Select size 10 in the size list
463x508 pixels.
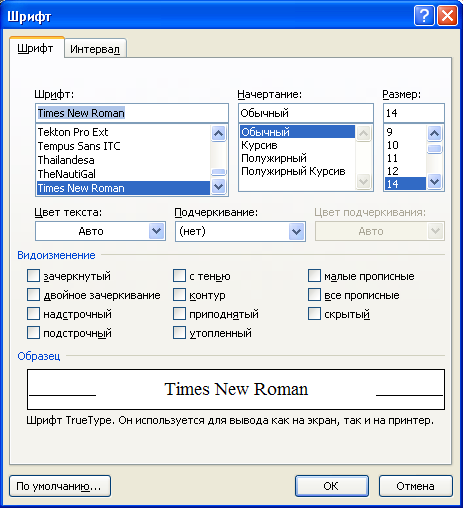405,145
